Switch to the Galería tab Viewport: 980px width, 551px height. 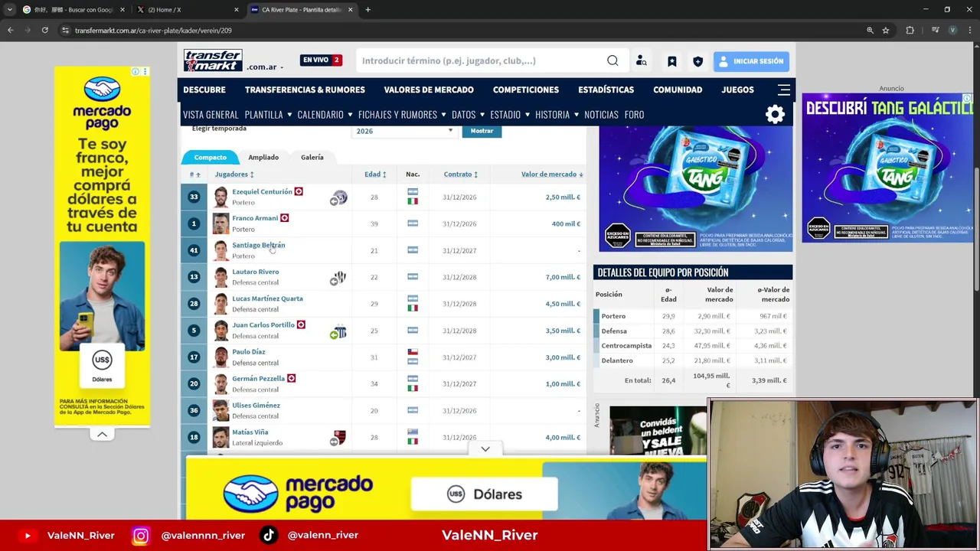[312, 157]
